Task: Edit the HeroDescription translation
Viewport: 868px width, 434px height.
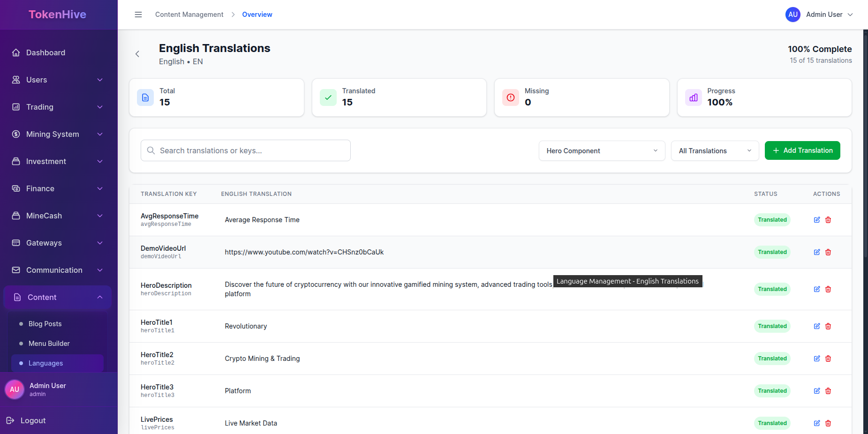Action: coord(817,289)
